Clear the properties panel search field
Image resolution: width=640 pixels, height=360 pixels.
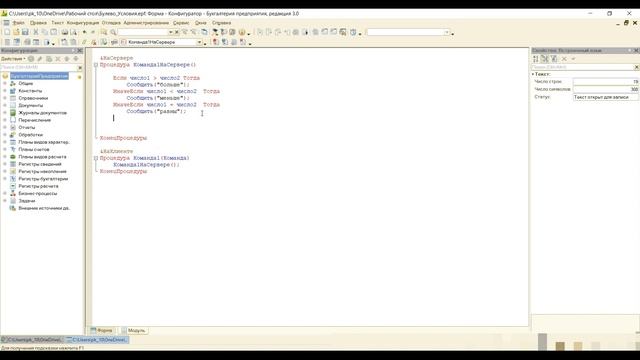click(x=637, y=67)
